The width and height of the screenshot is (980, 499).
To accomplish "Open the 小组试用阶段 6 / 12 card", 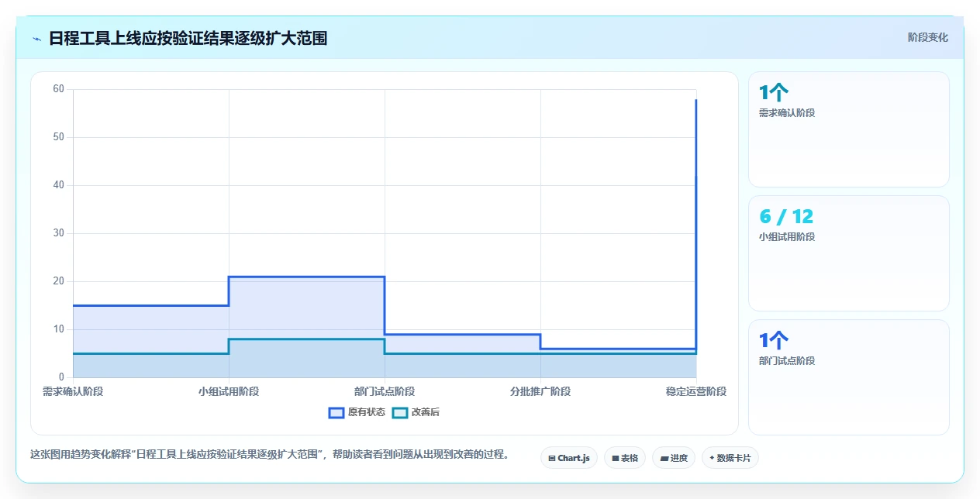I will tap(849, 253).
